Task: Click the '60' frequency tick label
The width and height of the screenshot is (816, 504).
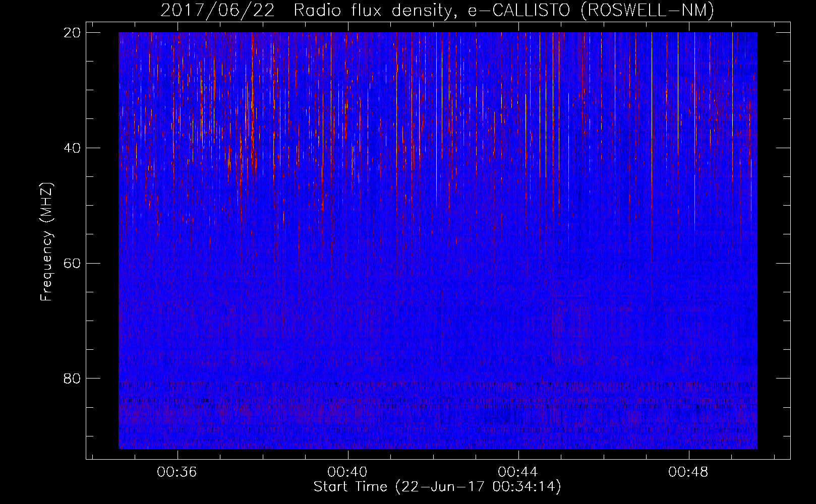Action: pos(72,263)
